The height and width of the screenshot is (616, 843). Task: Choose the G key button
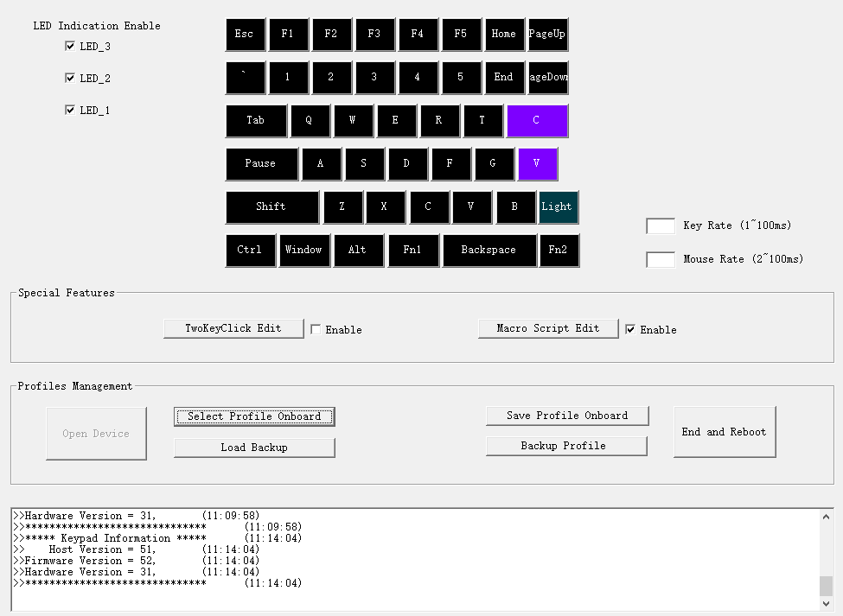(495, 164)
